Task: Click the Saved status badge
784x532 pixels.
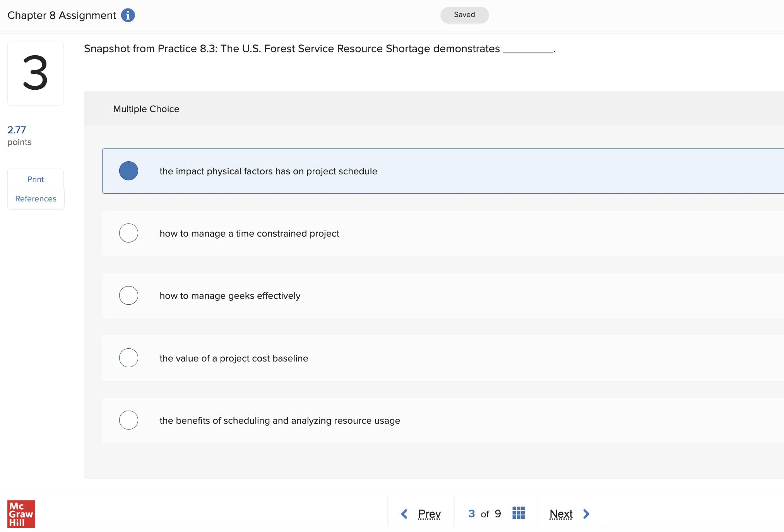Action: tap(464, 15)
